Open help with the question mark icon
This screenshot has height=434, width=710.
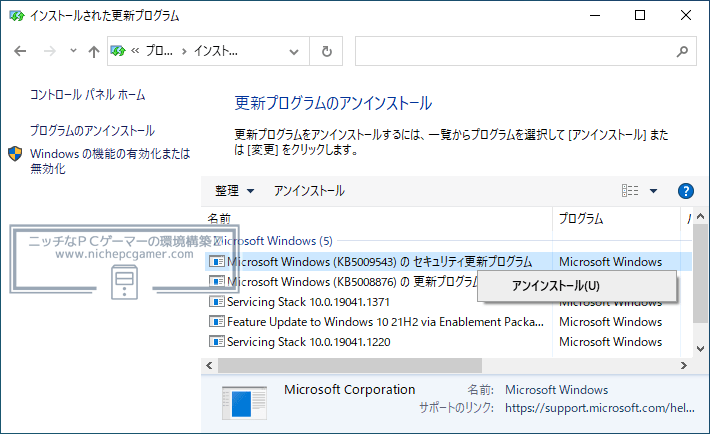click(x=686, y=191)
